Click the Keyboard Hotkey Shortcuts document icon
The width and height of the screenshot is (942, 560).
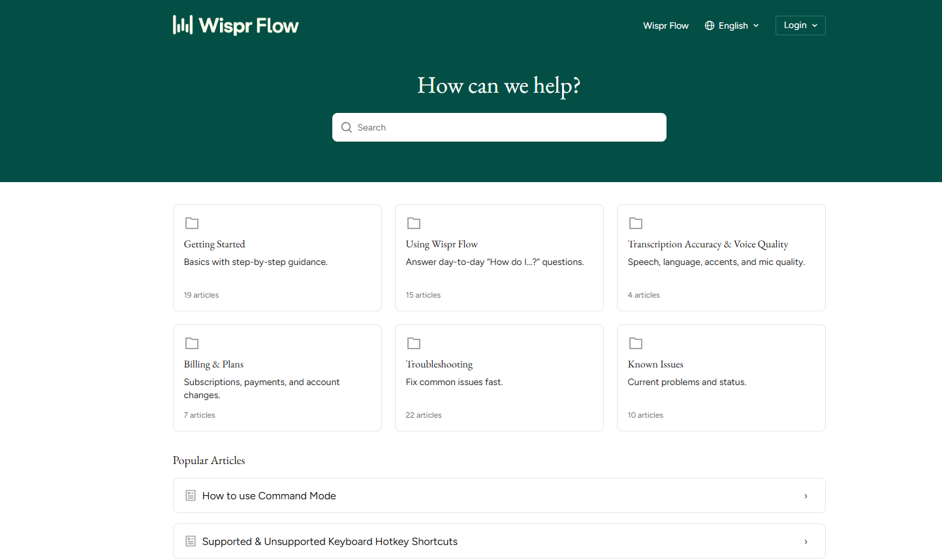(x=191, y=541)
